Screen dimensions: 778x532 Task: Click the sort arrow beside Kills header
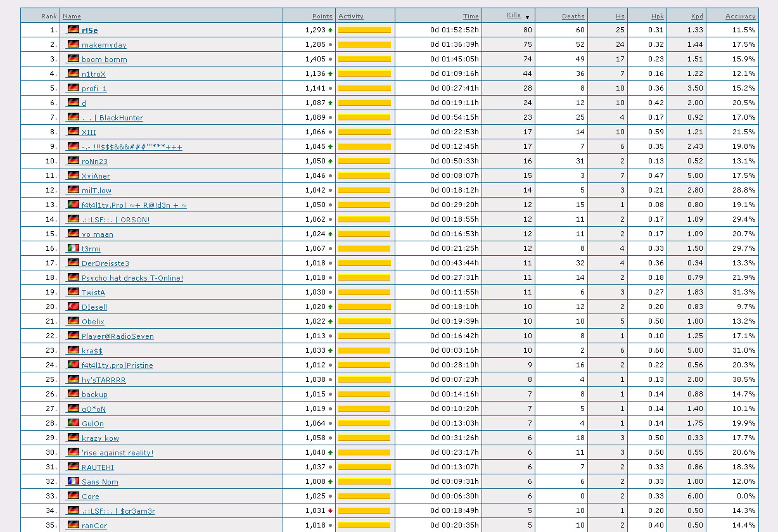(x=527, y=17)
